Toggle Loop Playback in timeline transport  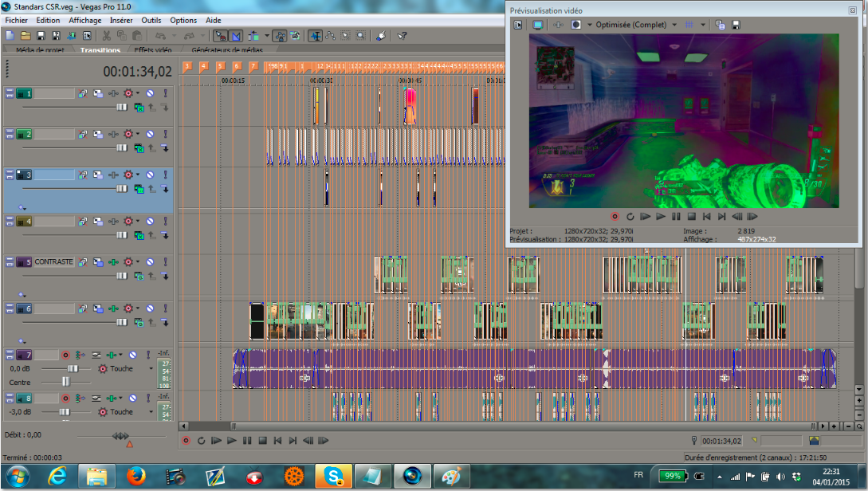(202, 441)
